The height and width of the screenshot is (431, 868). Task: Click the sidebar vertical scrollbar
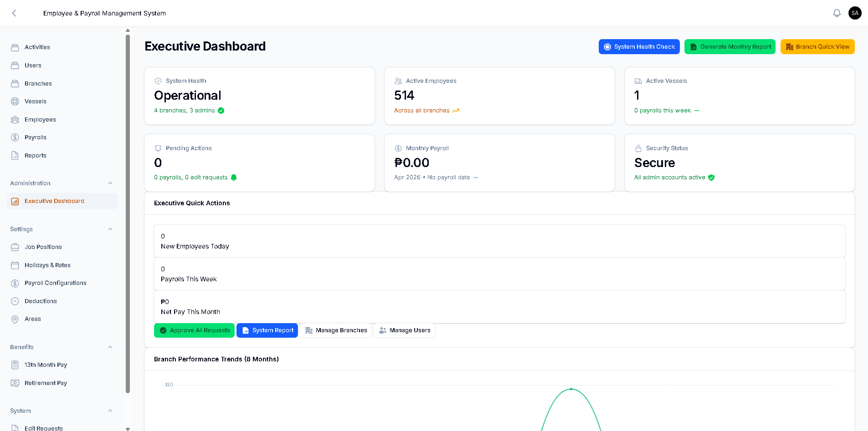pos(128,214)
